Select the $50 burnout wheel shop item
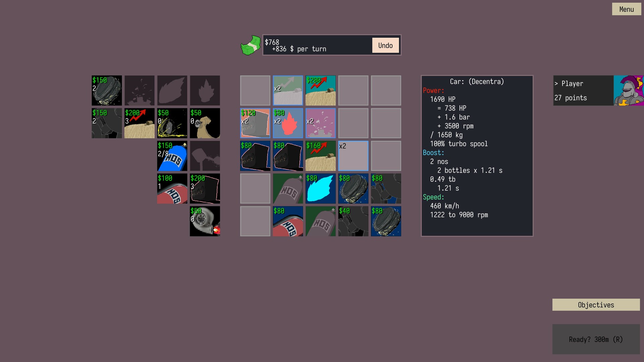The width and height of the screenshot is (644, 362). pos(172,123)
